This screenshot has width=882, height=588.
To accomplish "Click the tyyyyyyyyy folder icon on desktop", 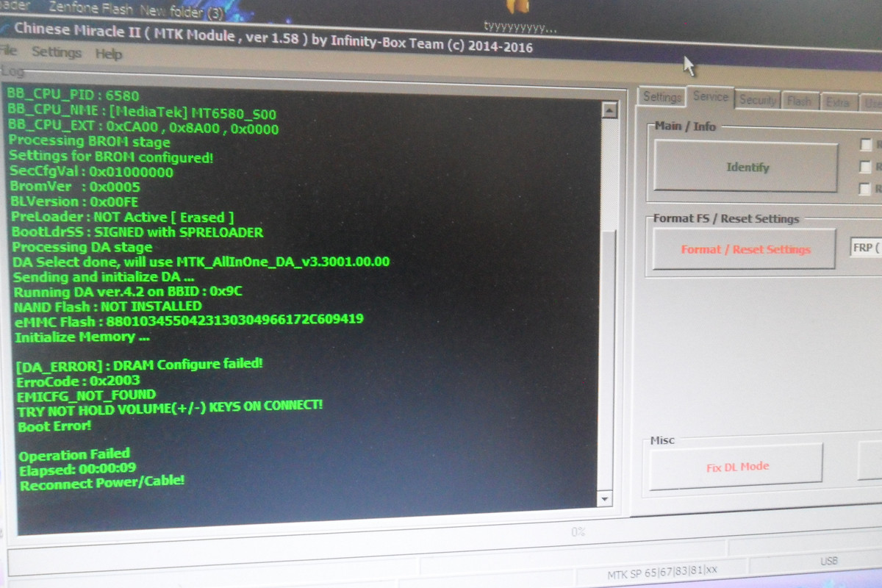I will coord(519,16).
